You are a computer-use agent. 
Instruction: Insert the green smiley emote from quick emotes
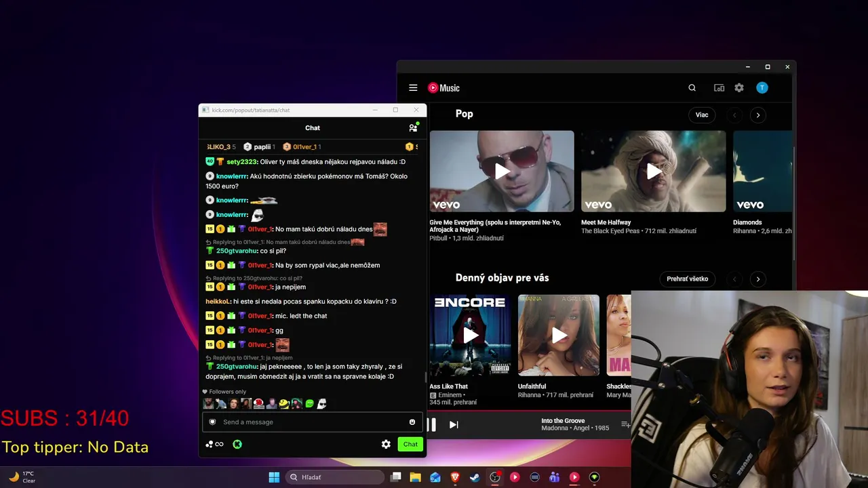pos(309,403)
